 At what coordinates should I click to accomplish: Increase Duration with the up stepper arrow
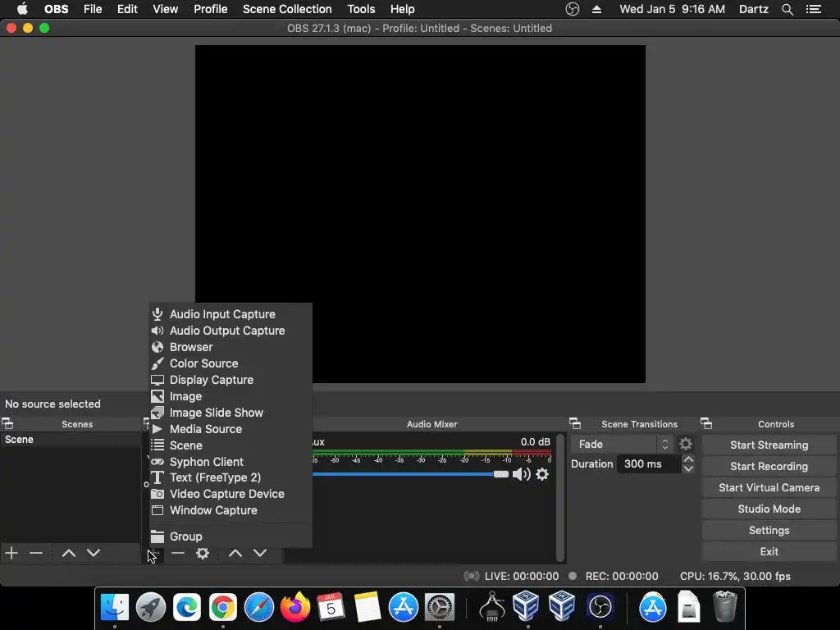[x=688, y=459]
